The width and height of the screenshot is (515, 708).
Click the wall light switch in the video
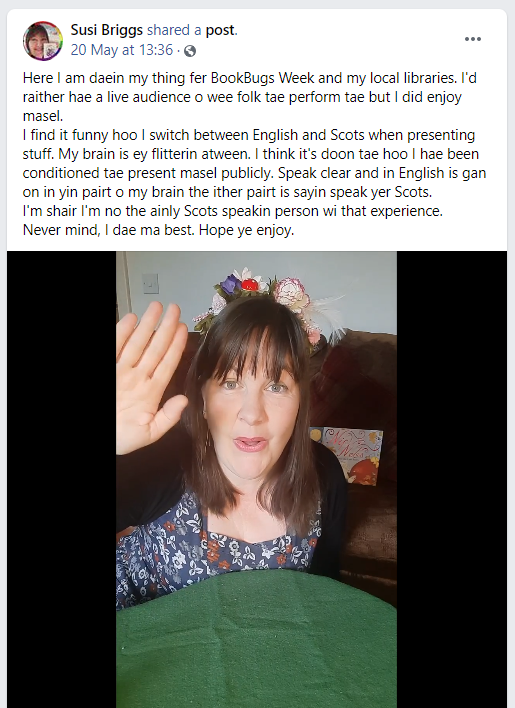click(x=150, y=284)
